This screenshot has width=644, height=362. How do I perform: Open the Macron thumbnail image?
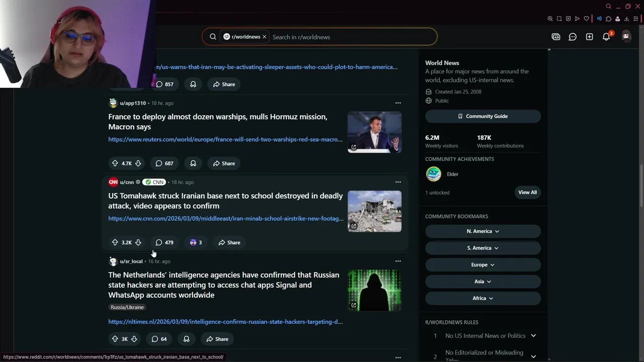tap(375, 132)
